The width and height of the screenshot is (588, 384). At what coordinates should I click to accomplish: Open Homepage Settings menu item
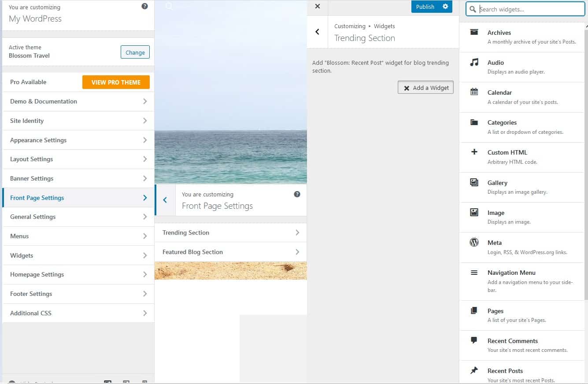coord(78,274)
